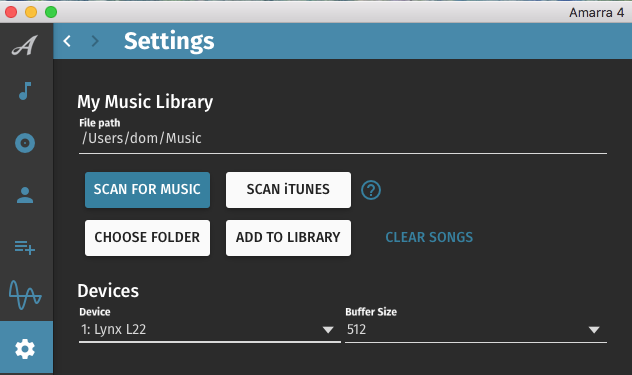632x375 pixels.
Task: Navigate forward with the right chevron
Action: (95, 41)
